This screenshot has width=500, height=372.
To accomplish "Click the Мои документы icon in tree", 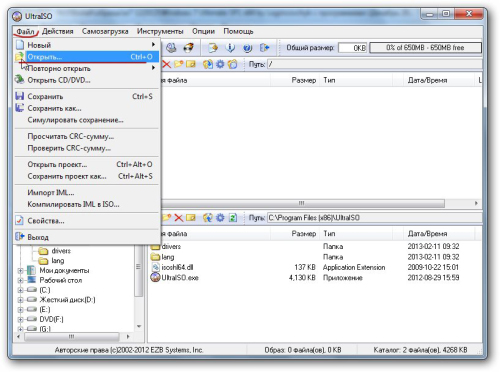I will click(x=31, y=270).
